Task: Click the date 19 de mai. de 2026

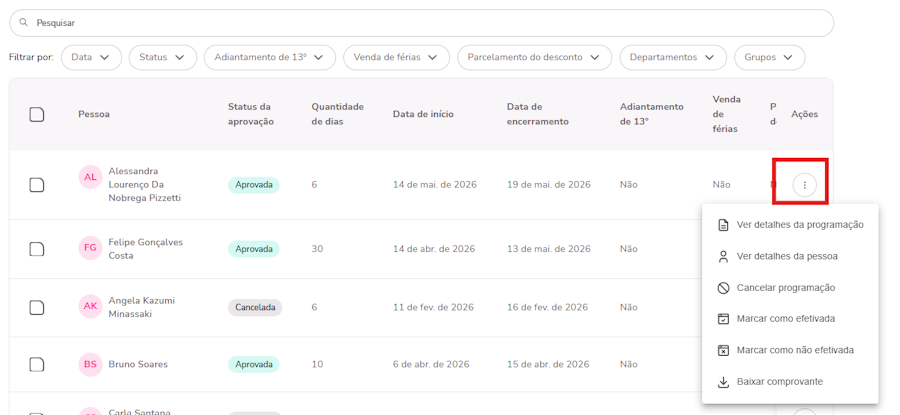Action: pyautogui.click(x=549, y=185)
